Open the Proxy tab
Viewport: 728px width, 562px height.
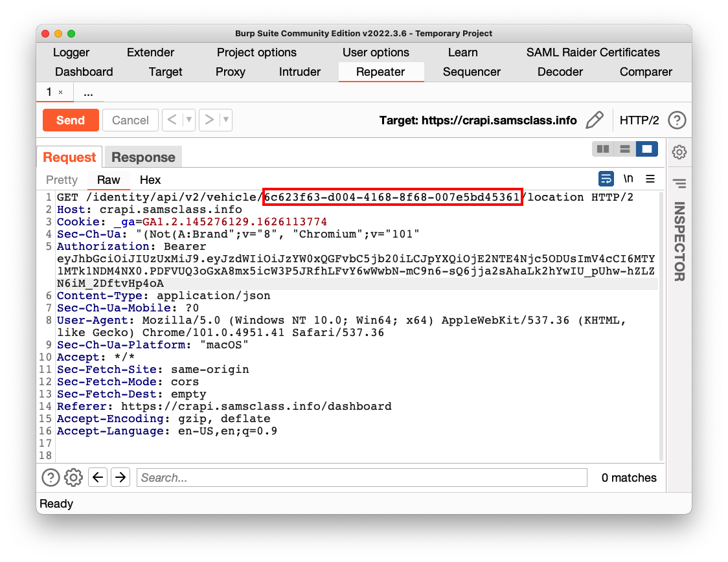(x=231, y=72)
